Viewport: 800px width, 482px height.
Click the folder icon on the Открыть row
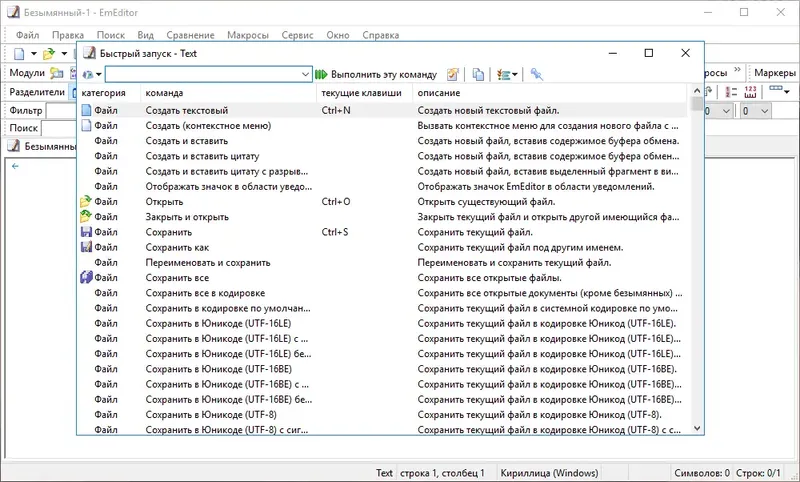[86, 201]
